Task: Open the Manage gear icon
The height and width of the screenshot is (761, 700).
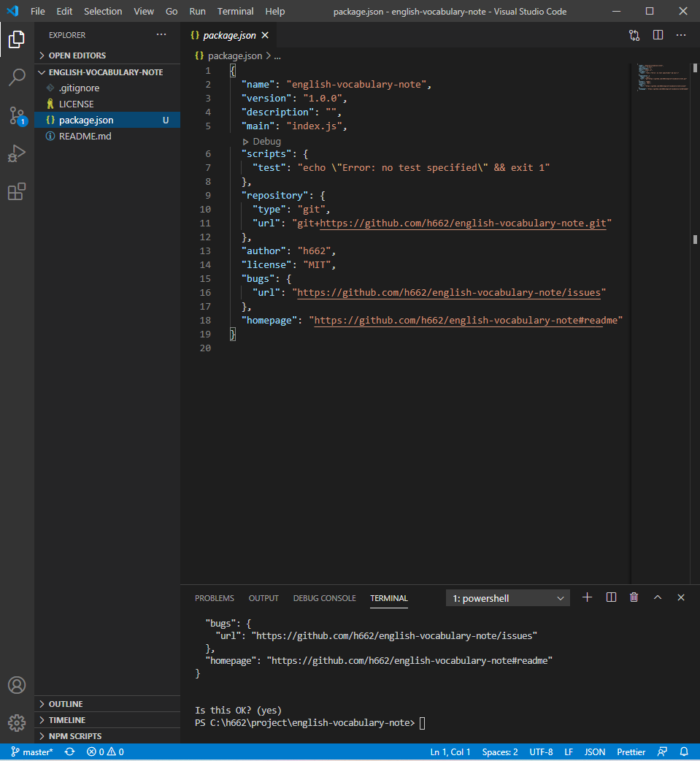Action: (17, 723)
